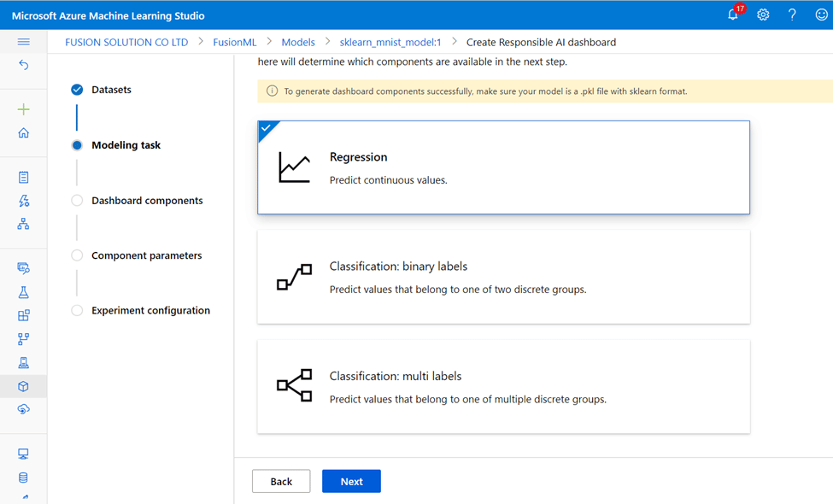Open FusionML breadcrumb link
The image size is (833, 504).
234,42
